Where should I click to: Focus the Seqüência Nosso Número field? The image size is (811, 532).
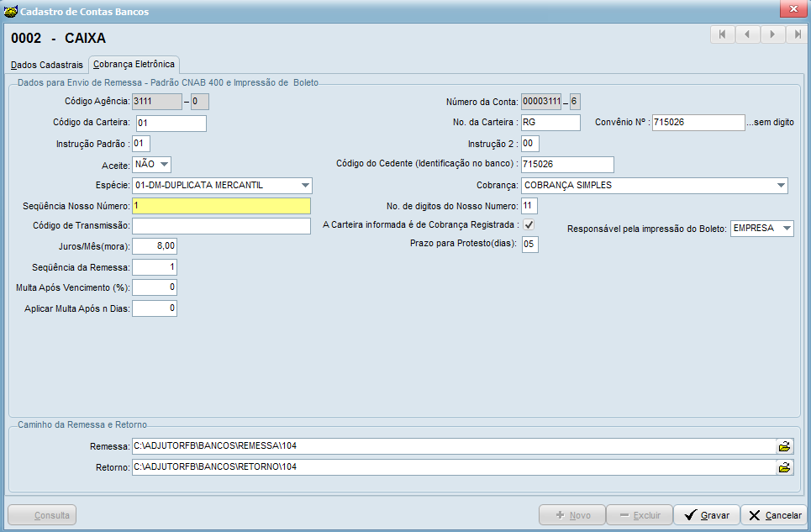click(221, 206)
